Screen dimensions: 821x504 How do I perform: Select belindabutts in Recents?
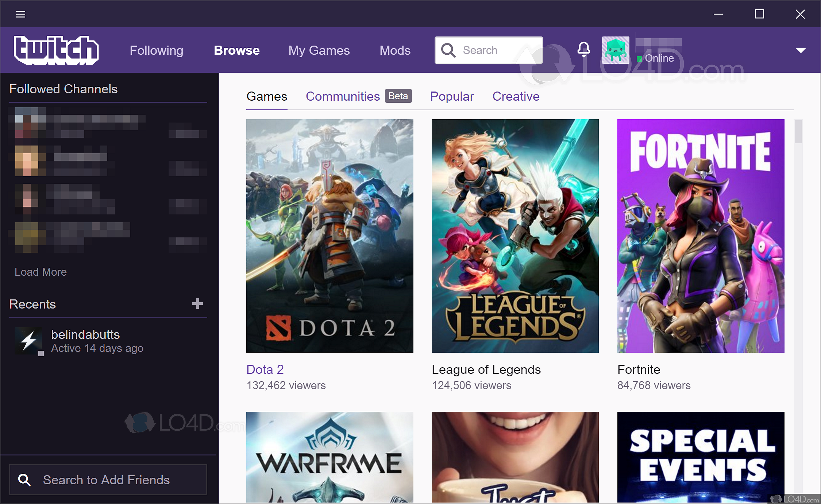click(108, 341)
